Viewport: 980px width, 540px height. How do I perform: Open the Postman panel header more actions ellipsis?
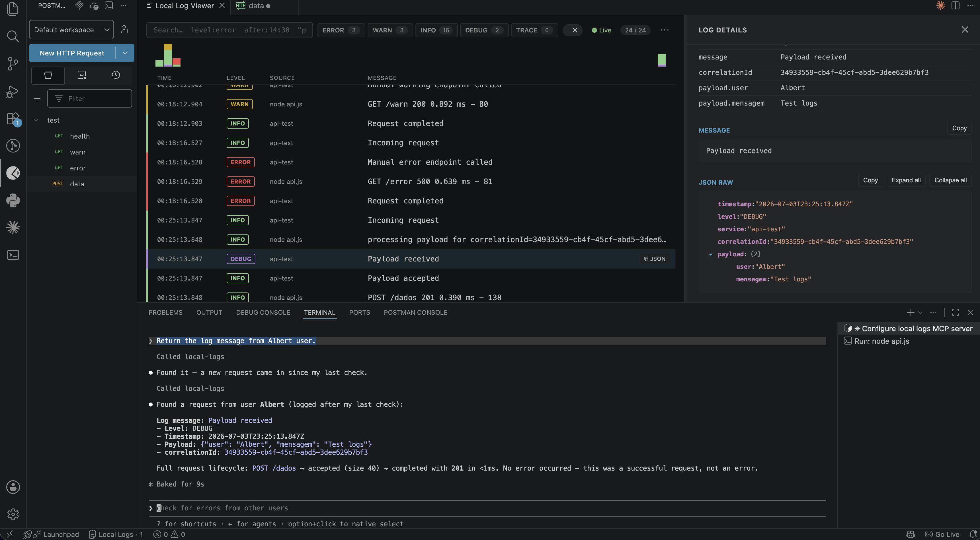(124, 5)
